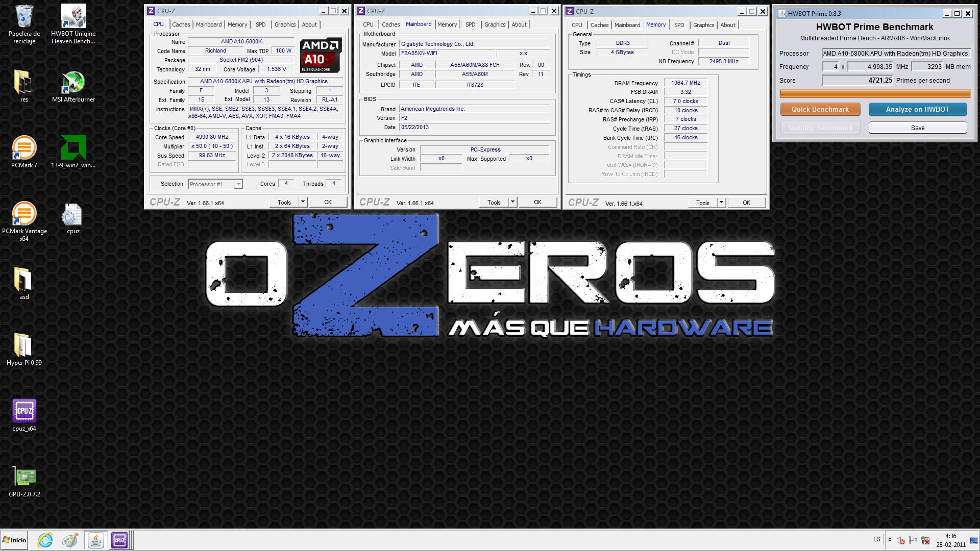Open the Hyper Pi 0.99 folder
Image resolution: width=980 pixels, height=551 pixels.
tap(24, 349)
